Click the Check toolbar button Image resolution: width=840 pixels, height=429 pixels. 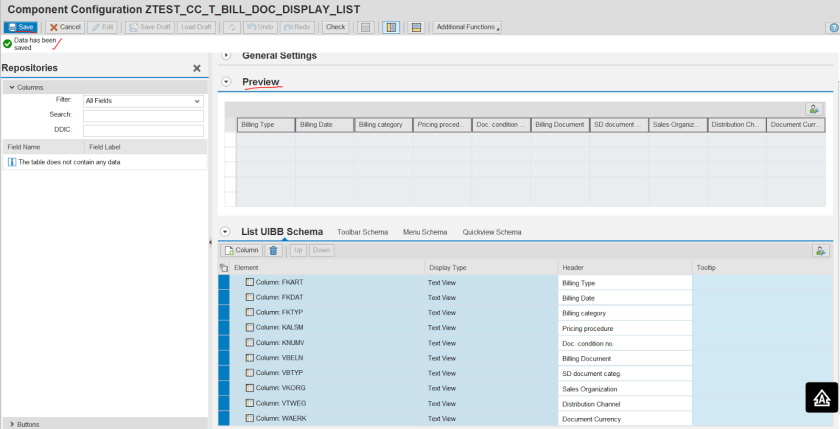(336, 27)
